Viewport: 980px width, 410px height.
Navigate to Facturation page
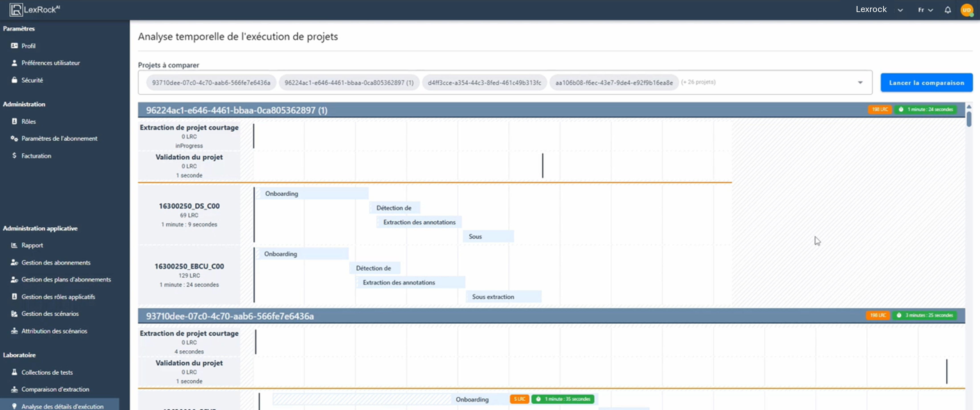coord(36,156)
